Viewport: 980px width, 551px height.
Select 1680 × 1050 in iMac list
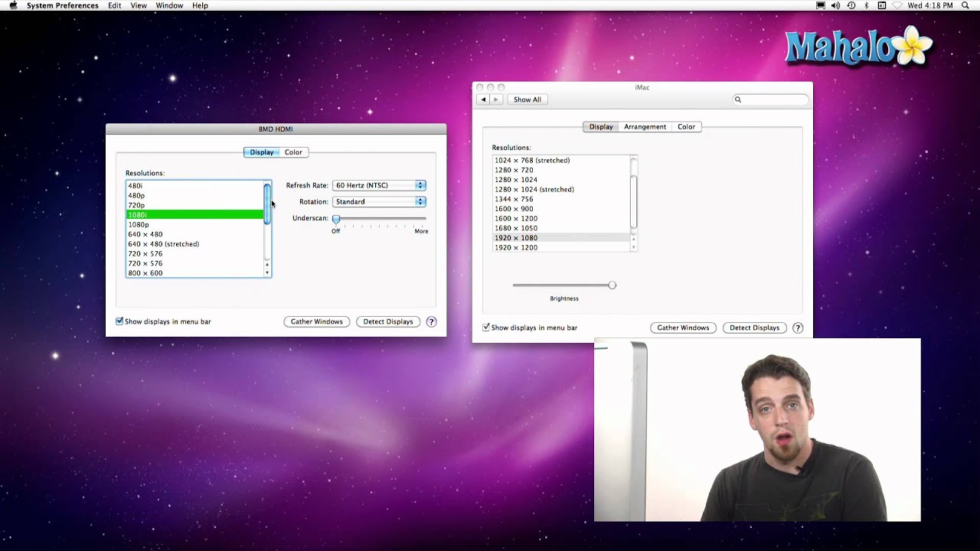point(561,228)
